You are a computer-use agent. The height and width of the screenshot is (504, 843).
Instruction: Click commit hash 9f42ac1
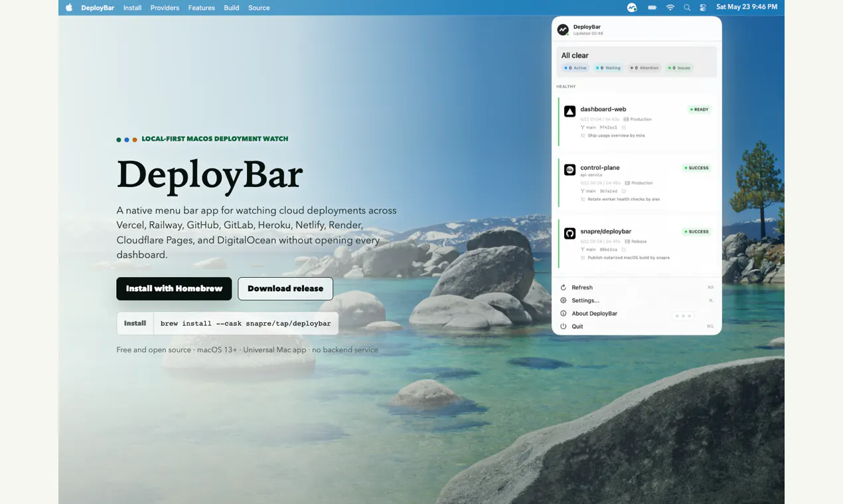point(608,127)
